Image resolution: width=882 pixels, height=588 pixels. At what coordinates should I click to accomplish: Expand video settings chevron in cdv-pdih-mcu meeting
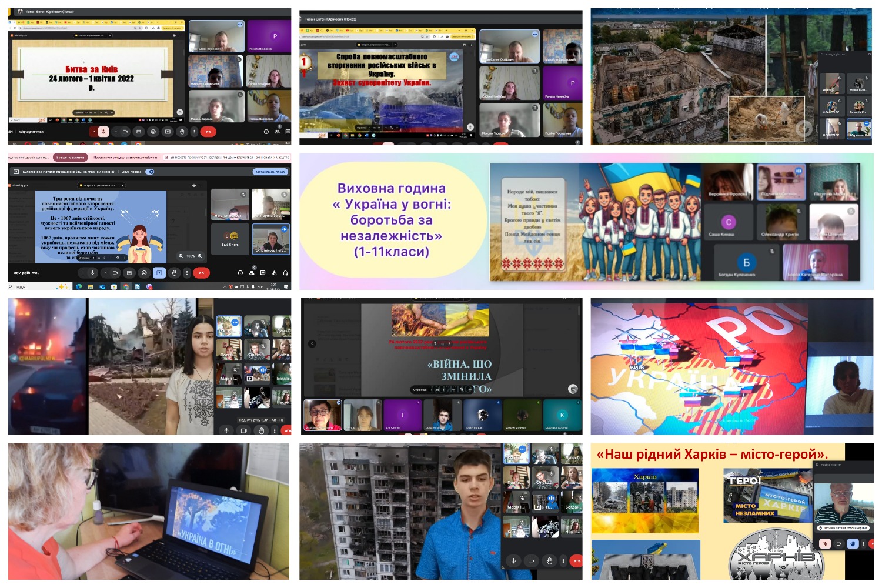pos(105,273)
